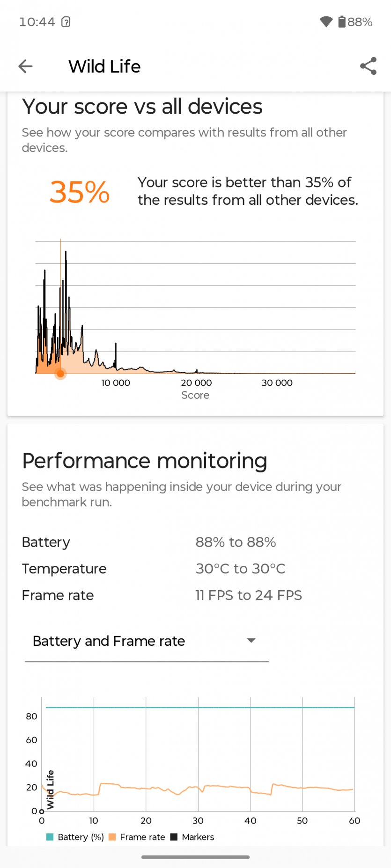This screenshot has height=868, width=391.
Task: Tap the Battery 88% to 88% row
Action: click(162, 542)
